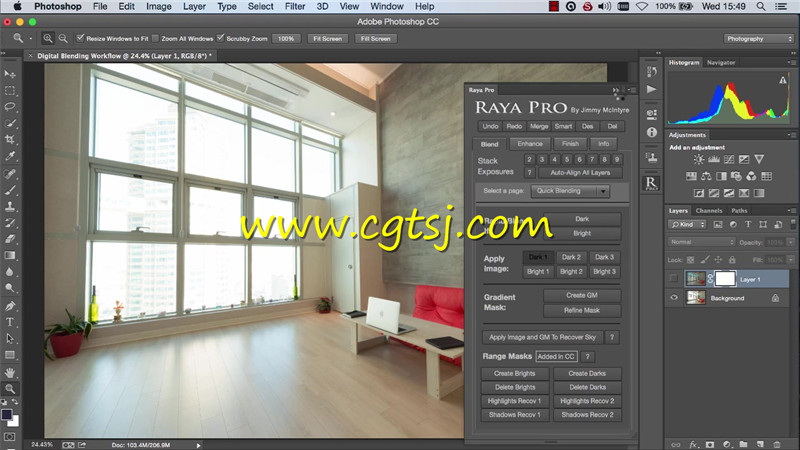Select the Gradient tool

click(x=10, y=255)
